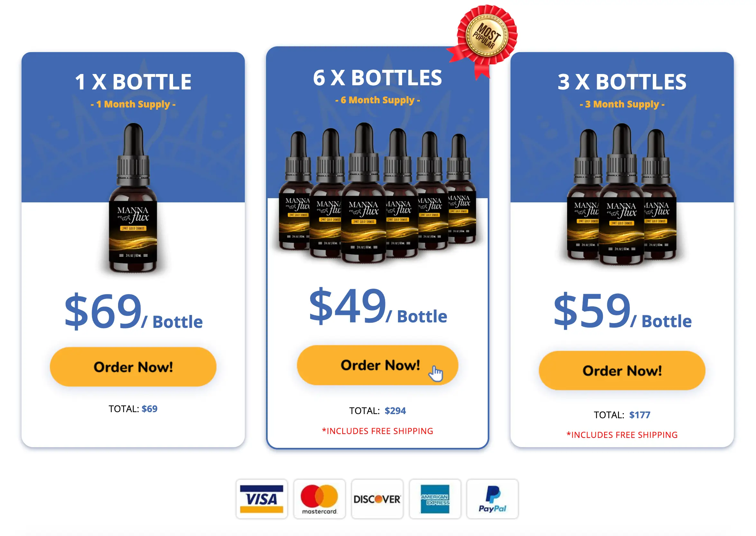Screen dimensions: 756x536
Task: Click the Visa payment icon
Action: 261,499
